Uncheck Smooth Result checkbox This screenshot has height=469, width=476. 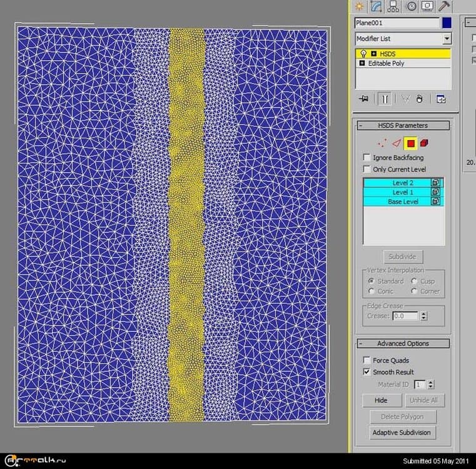pyautogui.click(x=367, y=372)
